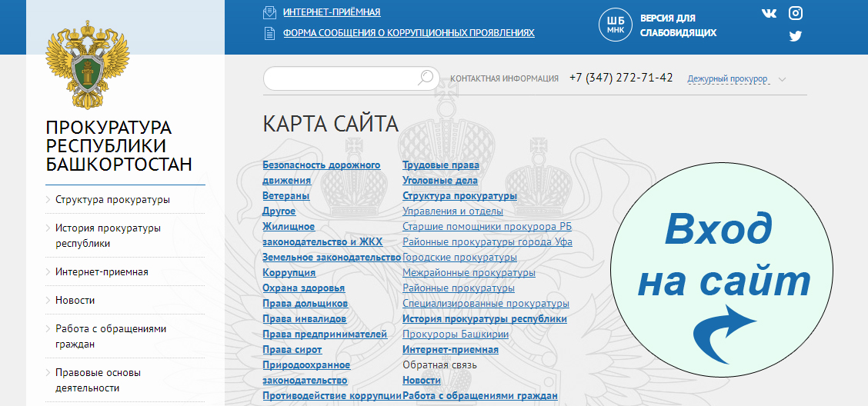Open the Instagram icon in header
The image size is (868, 406).
click(x=796, y=13)
